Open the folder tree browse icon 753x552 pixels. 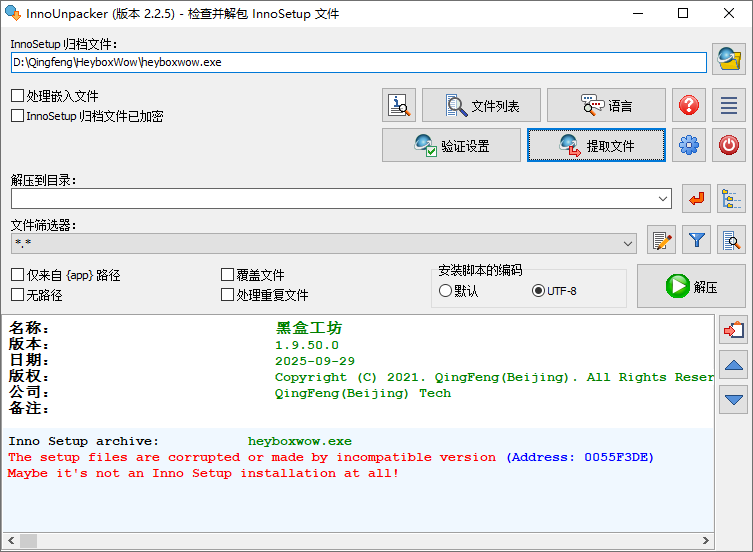point(731,198)
